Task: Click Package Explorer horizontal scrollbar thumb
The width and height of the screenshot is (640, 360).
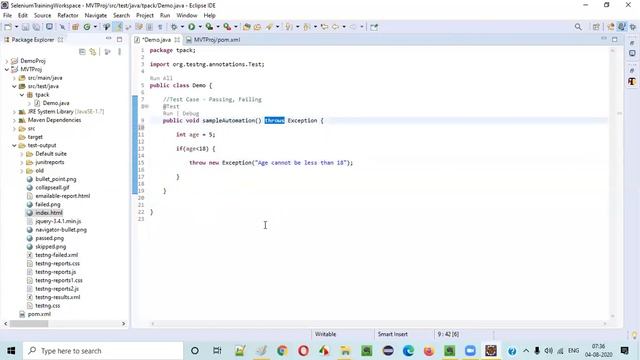Action: click(29, 324)
